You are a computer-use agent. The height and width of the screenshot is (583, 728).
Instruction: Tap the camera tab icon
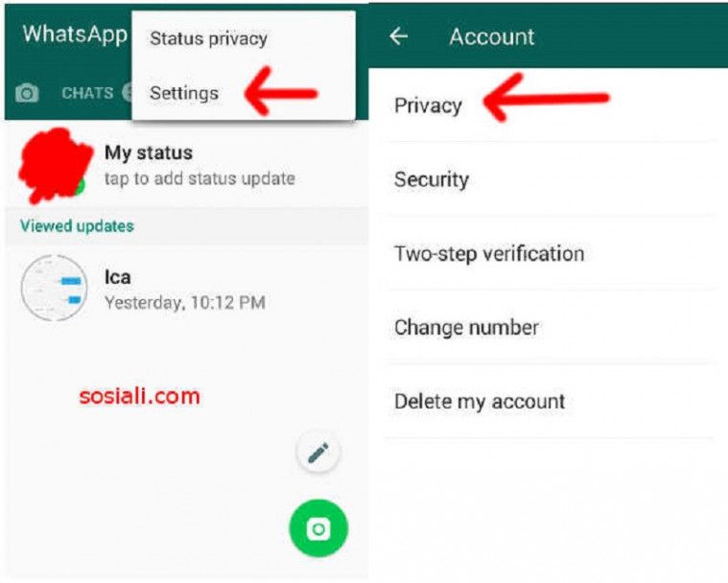pos(27,93)
